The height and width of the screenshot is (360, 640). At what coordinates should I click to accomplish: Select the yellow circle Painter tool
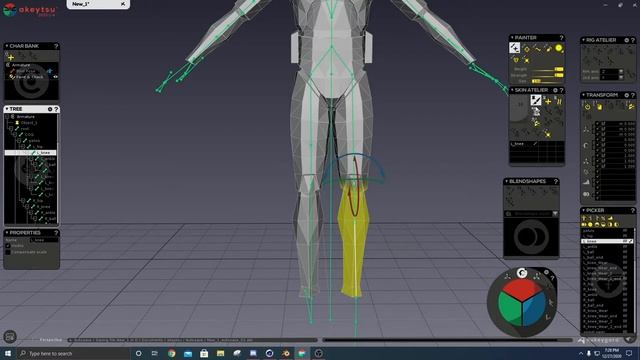coord(558,48)
